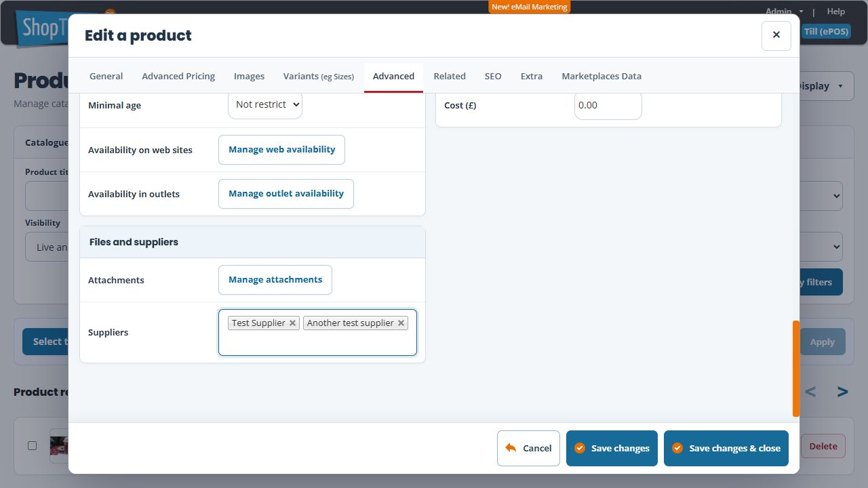The height and width of the screenshot is (488, 868).
Task: Open the Admin dropdown menu
Action: [784, 12]
